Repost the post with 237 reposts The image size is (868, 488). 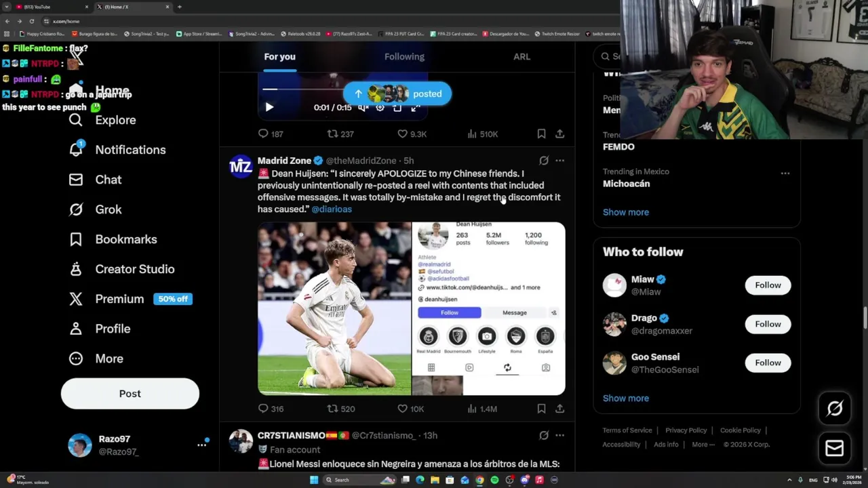tap(340, 134)
